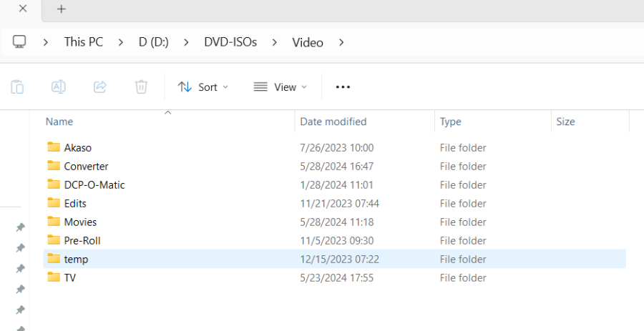
Task: Expand chevron after DVD-ISOs breadcrumb
Action: 274,42
